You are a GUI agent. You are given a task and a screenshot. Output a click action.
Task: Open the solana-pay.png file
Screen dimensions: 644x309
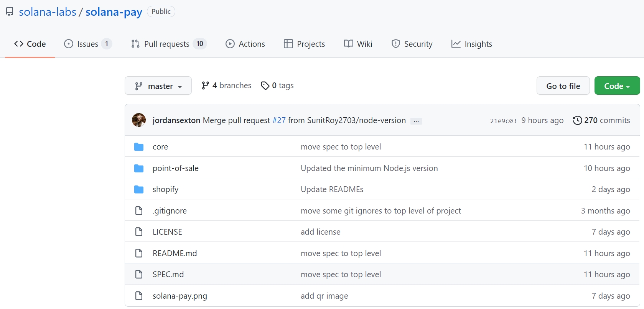[x=180, y=296]
